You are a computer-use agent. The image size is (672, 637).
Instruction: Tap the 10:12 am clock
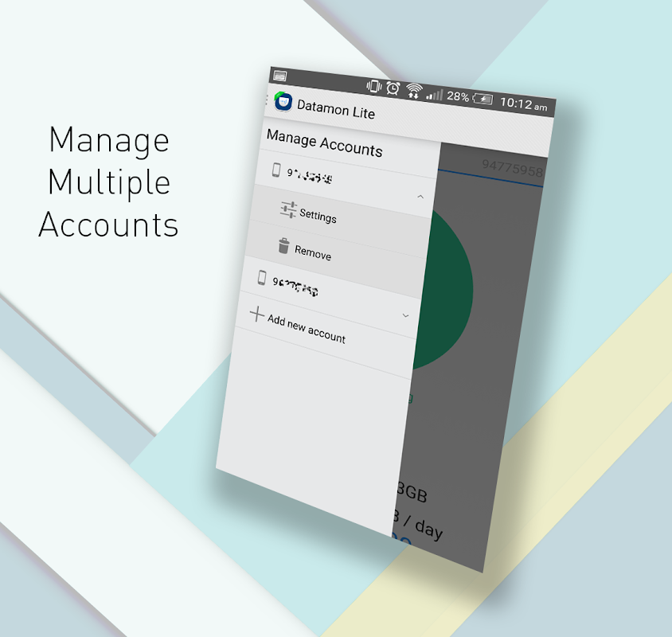(x=523, y=104)
